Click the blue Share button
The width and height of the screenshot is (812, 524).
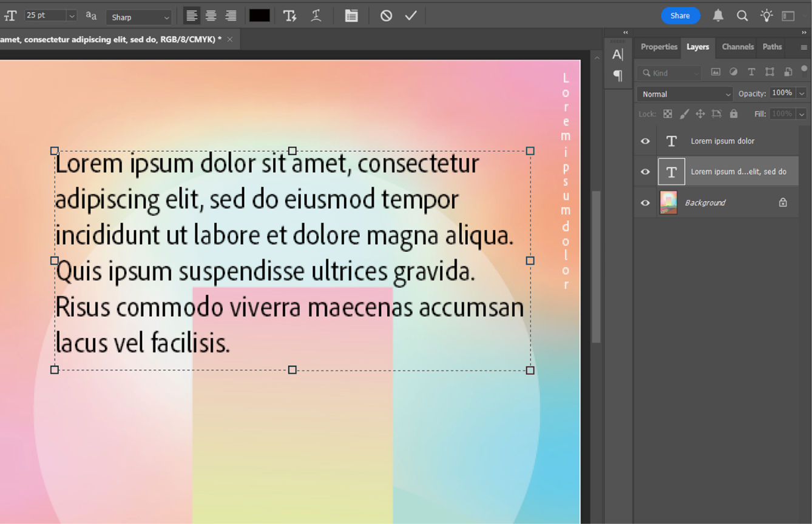(680, 16)
